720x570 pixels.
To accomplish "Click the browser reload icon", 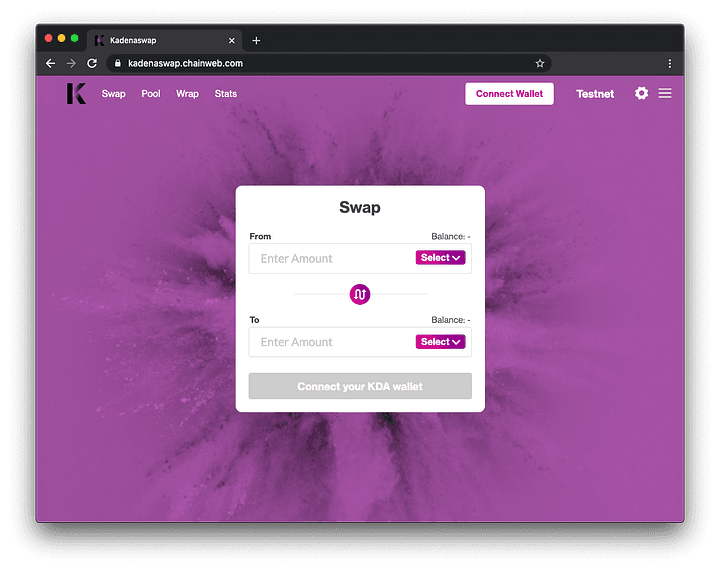I will [x=92, y=63].
